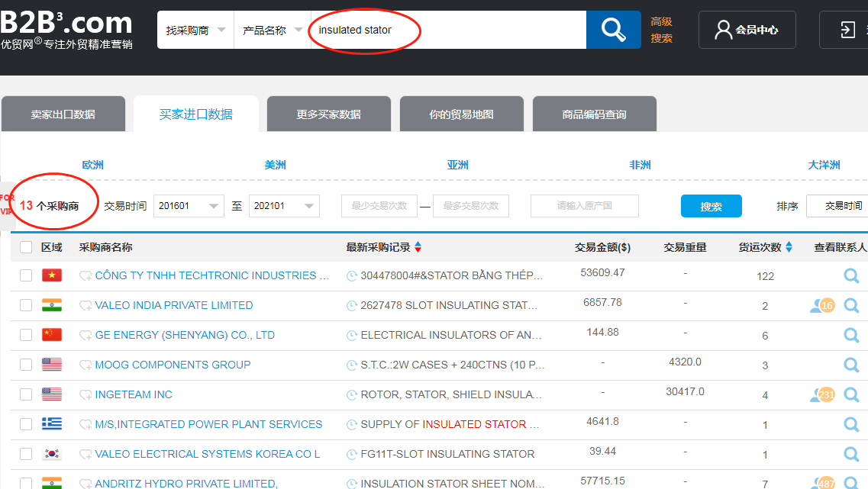
Task: Click the blue 搜索 filter button
Action: (x=712, y=206)
